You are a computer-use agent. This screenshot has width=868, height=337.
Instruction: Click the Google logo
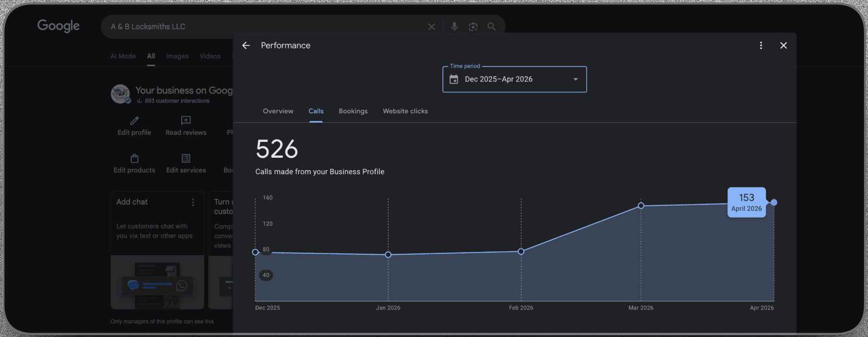tap(59, 26)
